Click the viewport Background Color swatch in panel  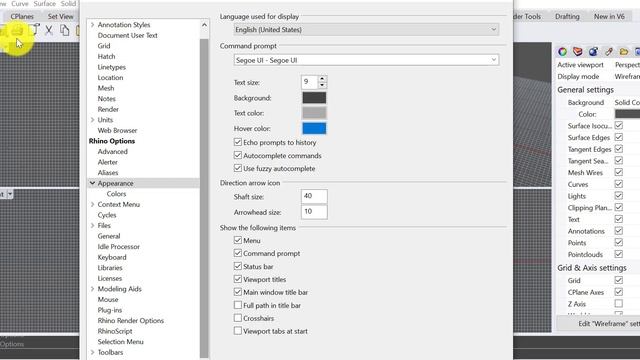(x=627, y=114)
